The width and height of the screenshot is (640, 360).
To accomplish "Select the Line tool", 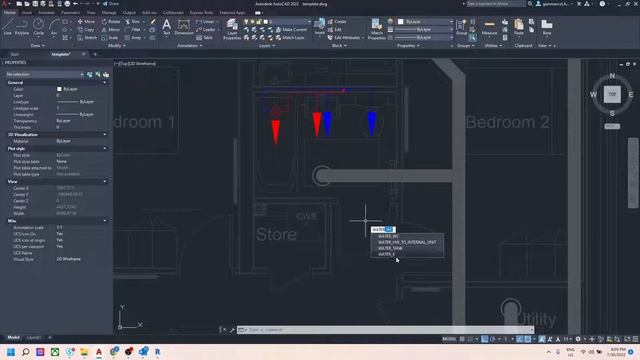I will click(7, 27).
